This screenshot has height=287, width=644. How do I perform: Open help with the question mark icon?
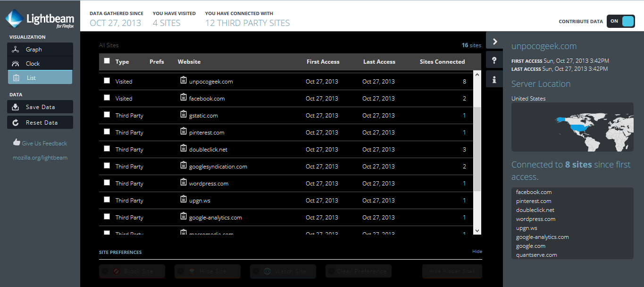(494, 60)
